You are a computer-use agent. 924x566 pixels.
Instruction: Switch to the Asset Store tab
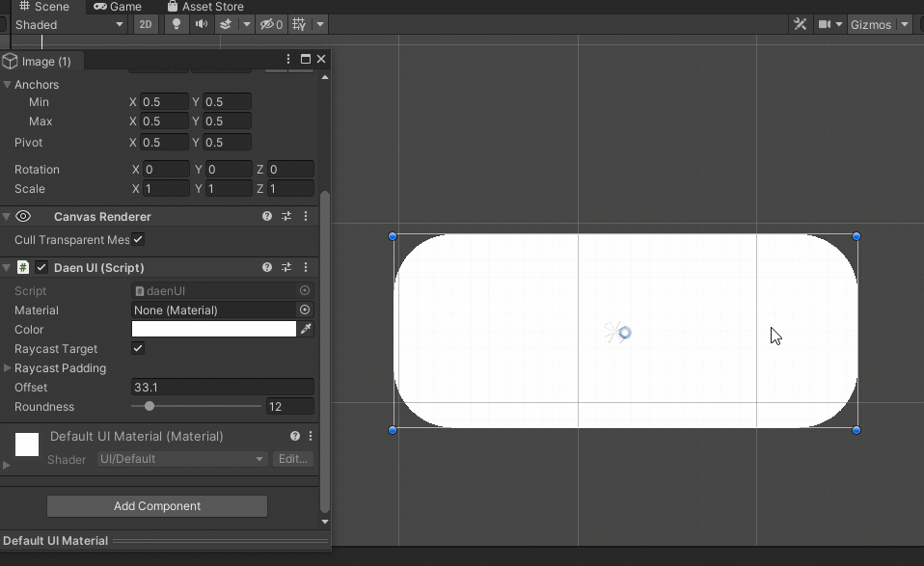click(x=204, y=7)
